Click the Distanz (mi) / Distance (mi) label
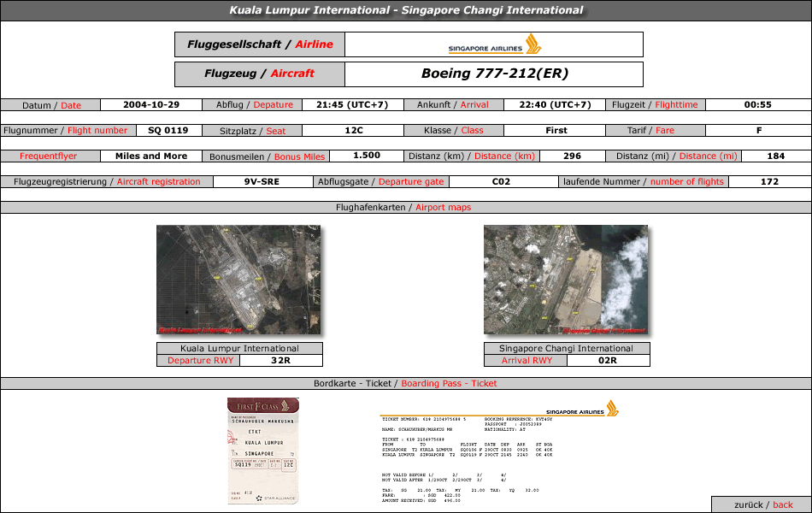The height and width of the screenshot is (513, 812). coord(674,156)
